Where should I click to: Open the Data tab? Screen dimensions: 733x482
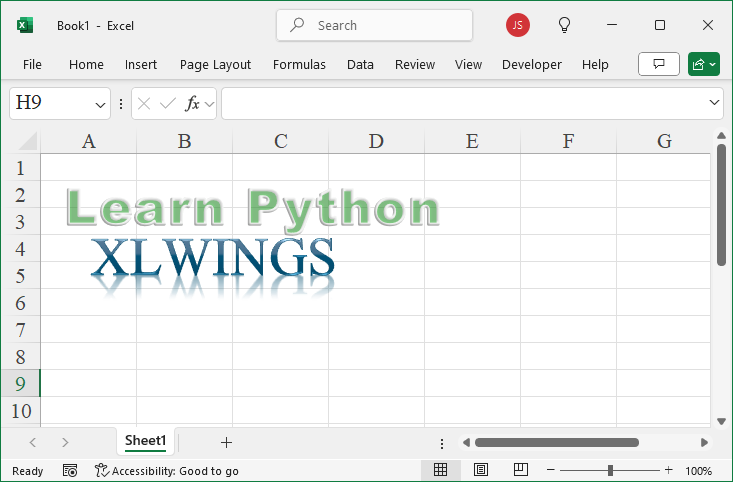360,65
